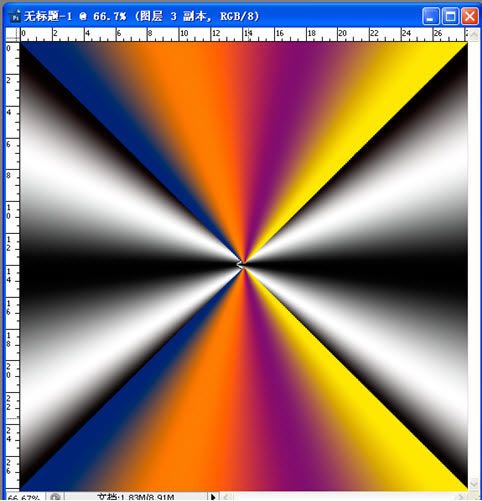Click the vertical scrollbar down arrow
Viewport: 482px width, 501px height.
473,484
